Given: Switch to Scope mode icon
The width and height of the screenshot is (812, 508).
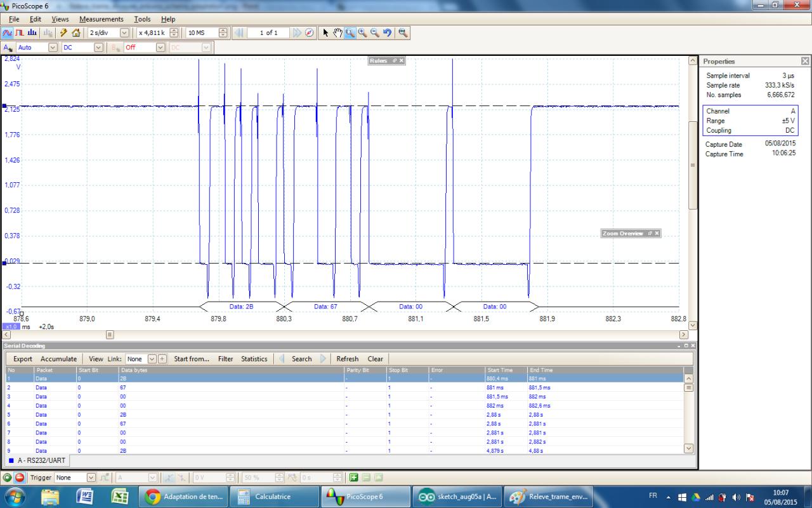Looking at the screenshot, I should [8, 33].
